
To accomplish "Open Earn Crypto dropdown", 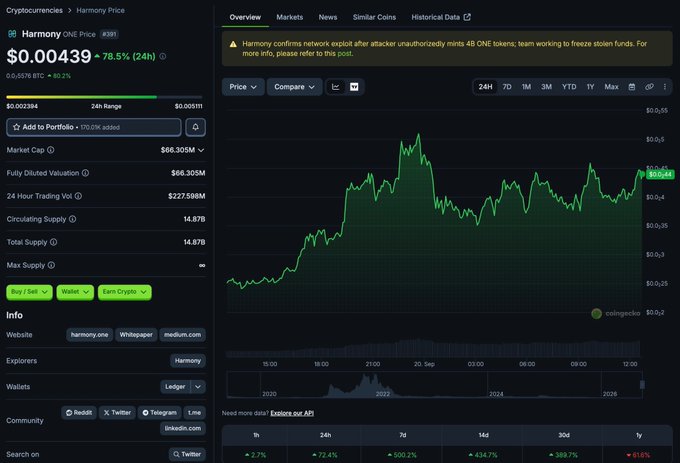I will [x=125, y=292].
